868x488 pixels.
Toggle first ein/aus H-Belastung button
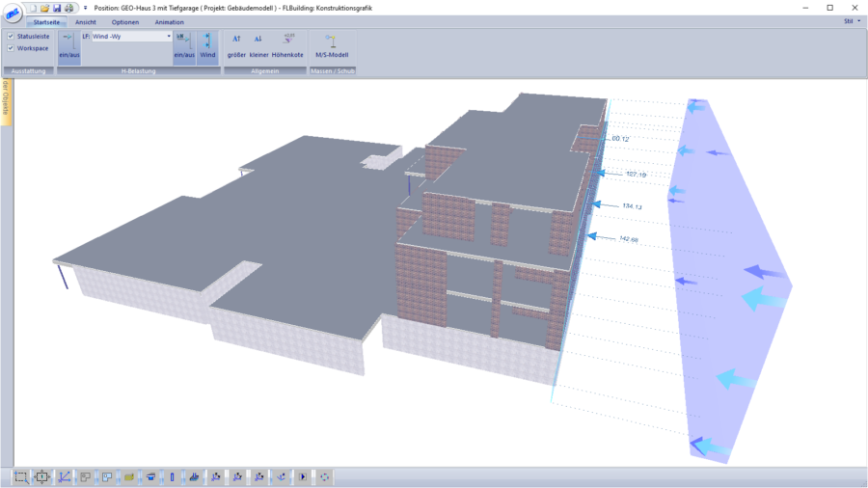click(69, 46)
